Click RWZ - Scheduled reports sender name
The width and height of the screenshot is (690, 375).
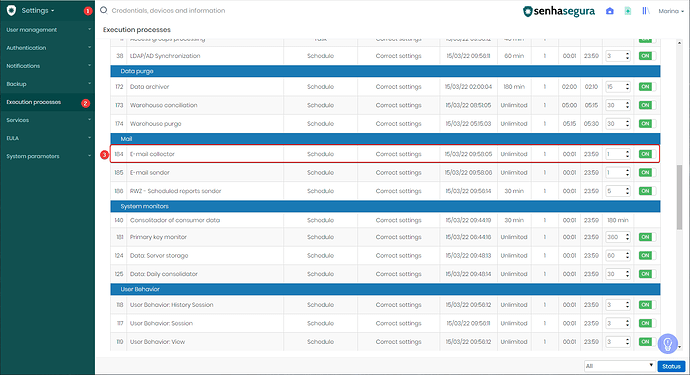click(x=176, y=191)
